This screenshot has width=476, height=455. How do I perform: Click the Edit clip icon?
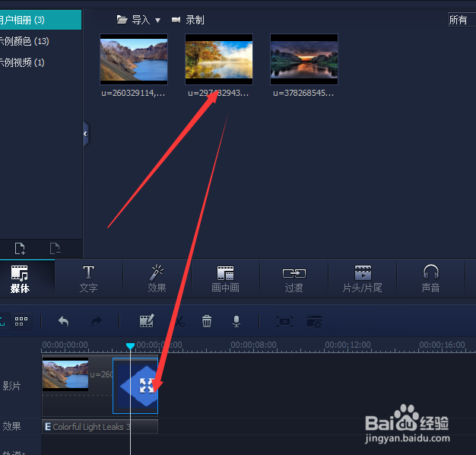(x=147, y=321)
